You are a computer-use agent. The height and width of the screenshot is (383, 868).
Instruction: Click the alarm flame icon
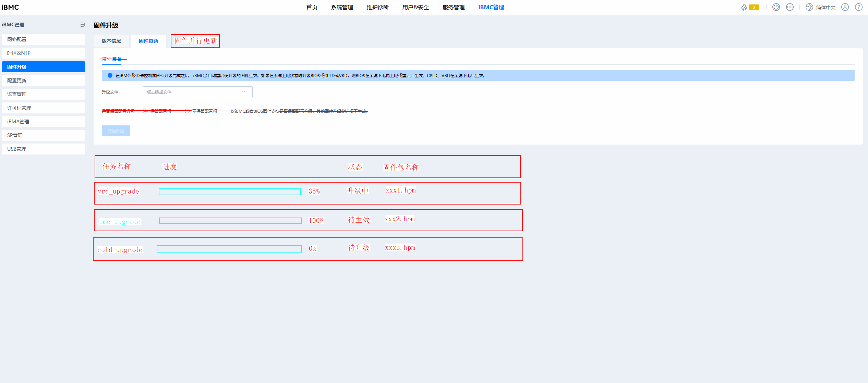point(744,7)
